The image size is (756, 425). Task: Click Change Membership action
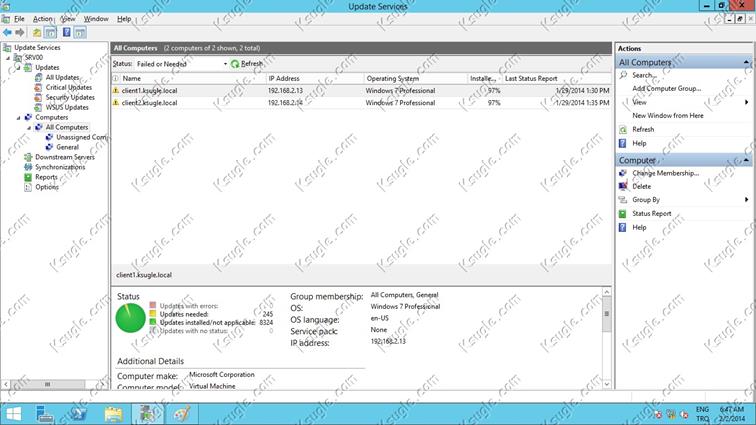(x=665, y=173)
